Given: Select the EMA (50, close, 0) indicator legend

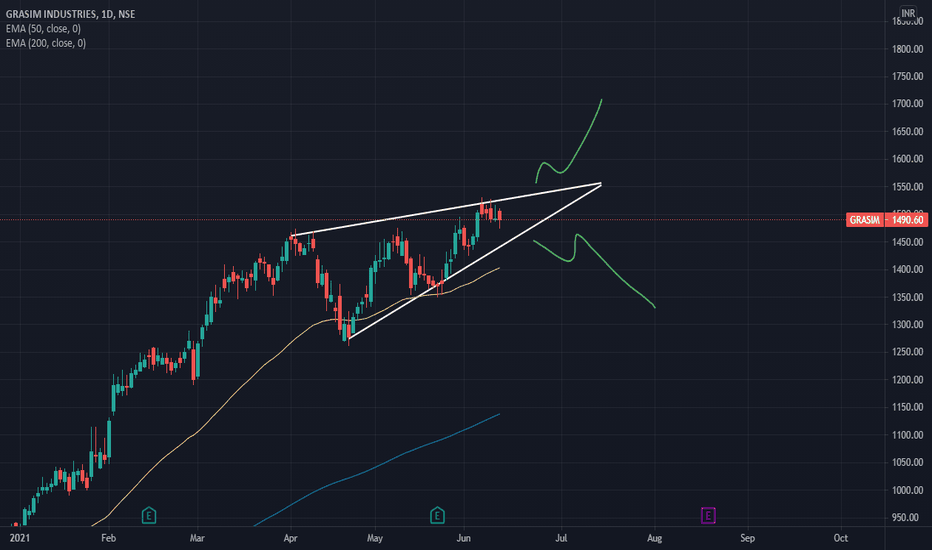Looking at the screenshot, I should click(43, 29).
